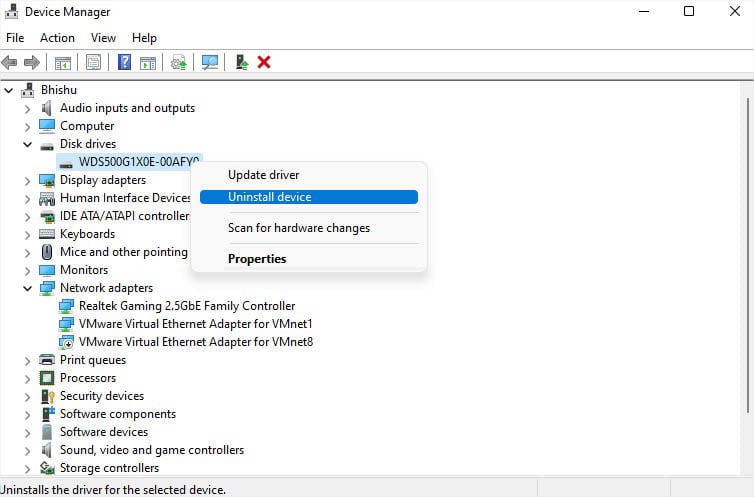Screen dimensions: 754x497
Task: Click the IDE ATA/ATAPI controllers icon
Action: click(47, 216)
